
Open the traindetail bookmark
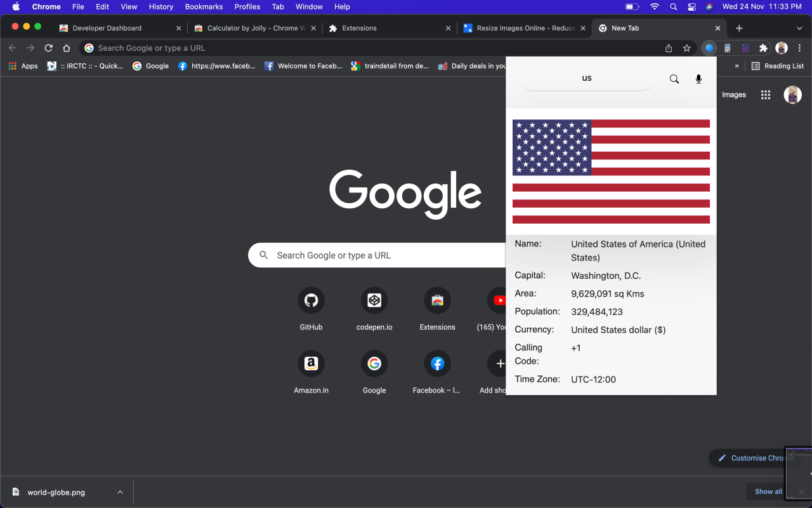point(390,66)
